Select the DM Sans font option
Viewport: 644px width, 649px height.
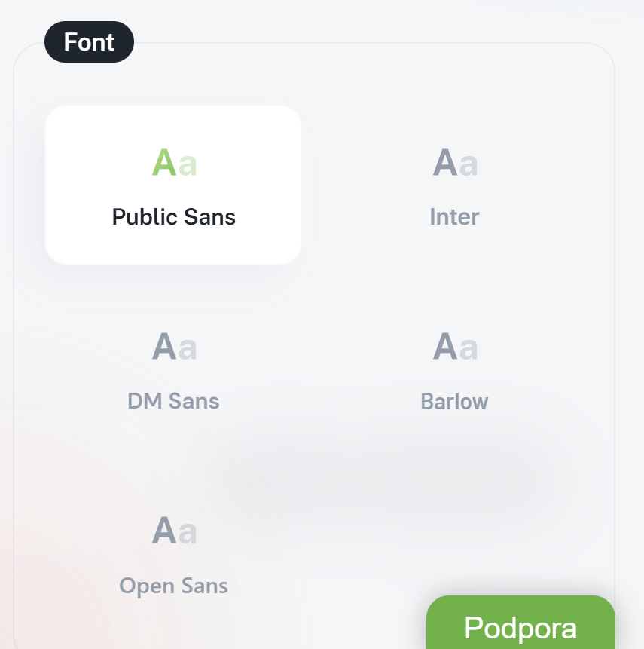point(174,369)
